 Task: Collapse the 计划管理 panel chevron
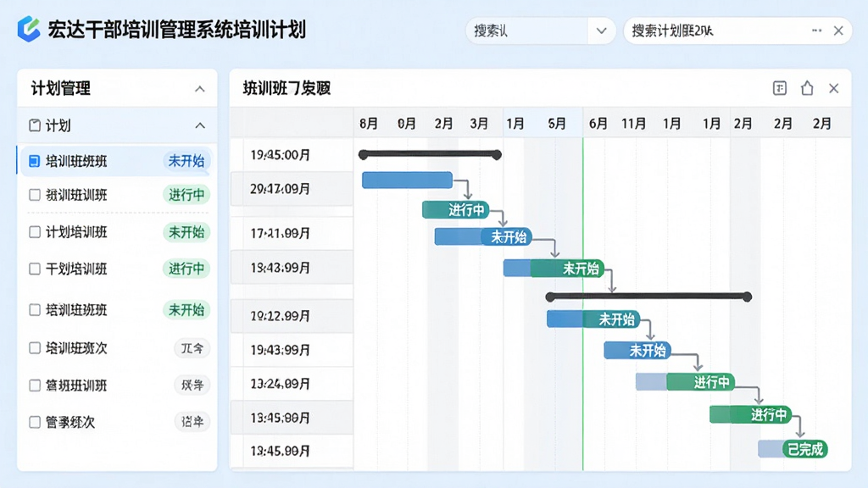point(200,88)
